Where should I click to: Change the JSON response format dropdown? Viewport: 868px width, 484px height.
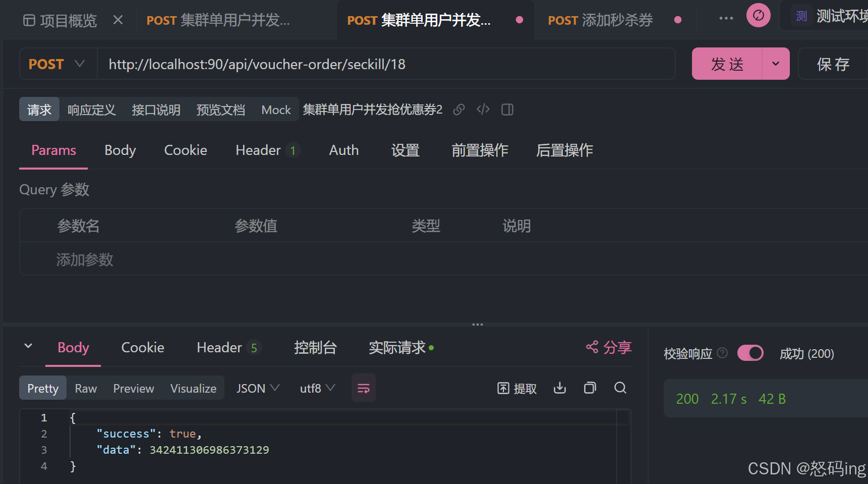point(257,388)
